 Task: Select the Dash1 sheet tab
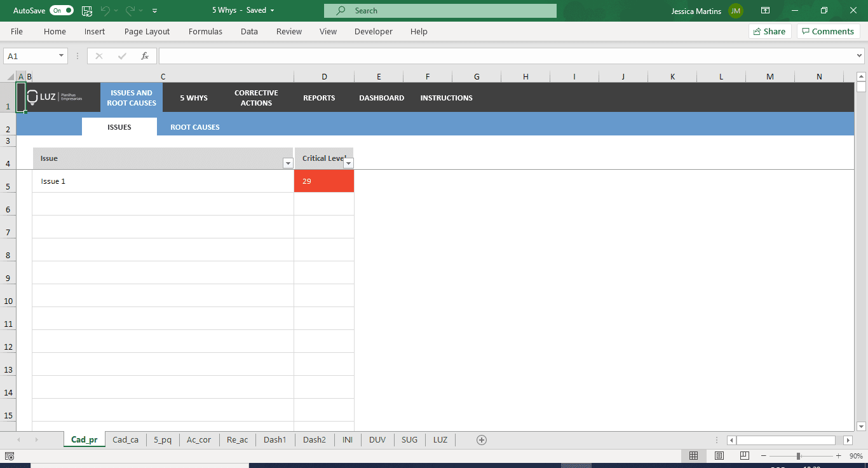tap(275, 439)
